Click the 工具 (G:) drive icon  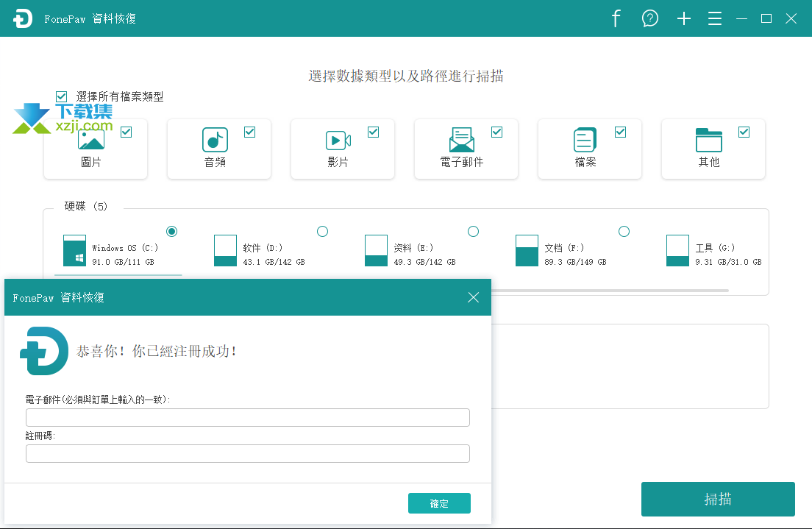point(677,250)
